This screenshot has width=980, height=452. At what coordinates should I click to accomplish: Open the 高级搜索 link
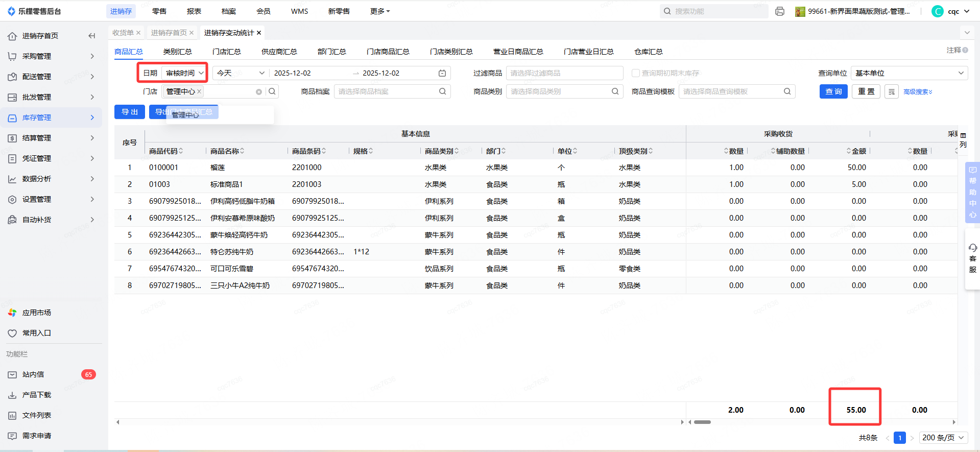pos(918,92)
